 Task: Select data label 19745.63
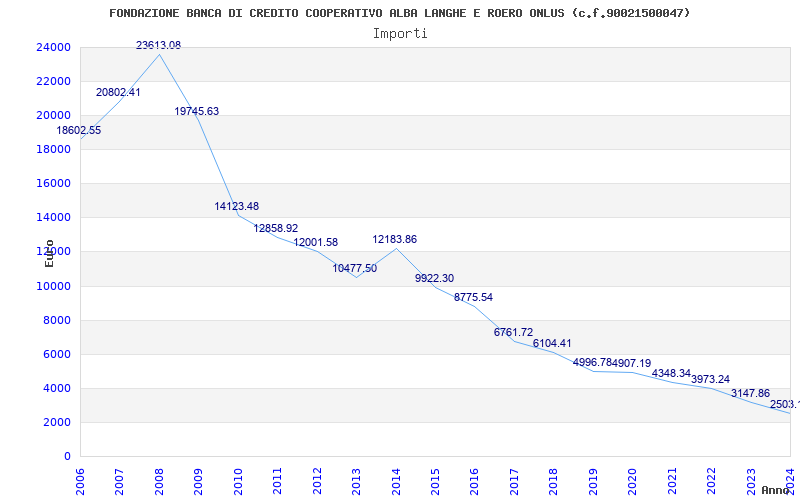(x=196, y=111)
